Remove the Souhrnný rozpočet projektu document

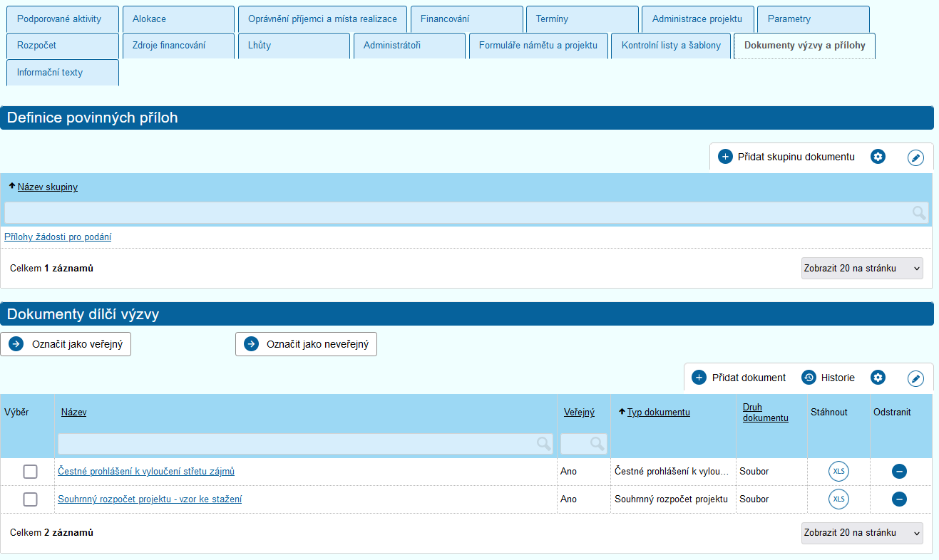coord(899,499)
